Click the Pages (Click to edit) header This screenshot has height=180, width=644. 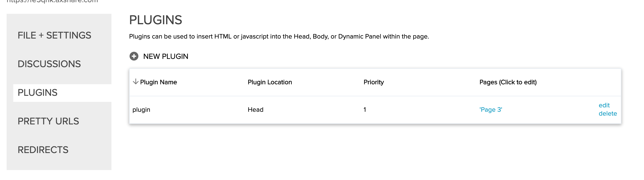pyautogui.click(x=508, y=82)
